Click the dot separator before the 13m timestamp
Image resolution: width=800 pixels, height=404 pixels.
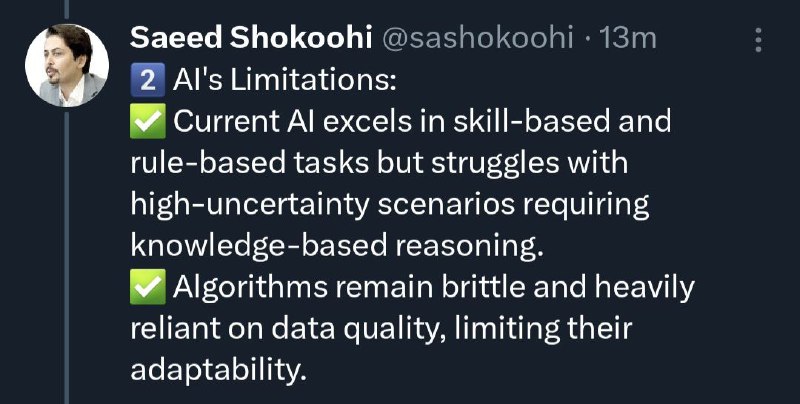click(587, 40)
